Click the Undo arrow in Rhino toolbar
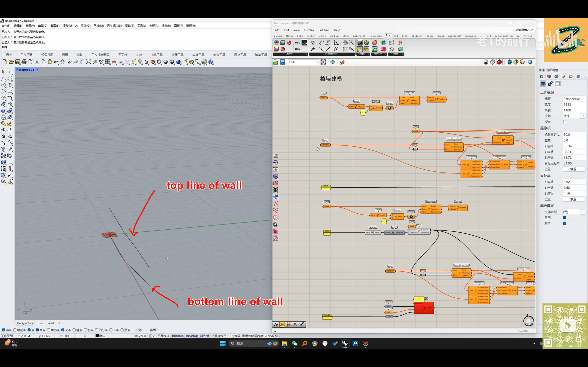The width and height of the screenshot is (588, 367). pos(56,62)
